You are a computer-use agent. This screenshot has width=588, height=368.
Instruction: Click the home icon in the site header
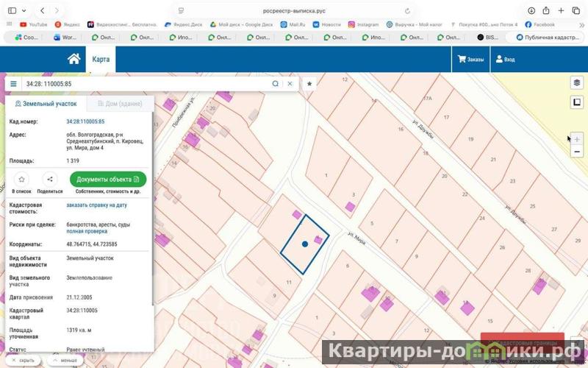point(73,59)
